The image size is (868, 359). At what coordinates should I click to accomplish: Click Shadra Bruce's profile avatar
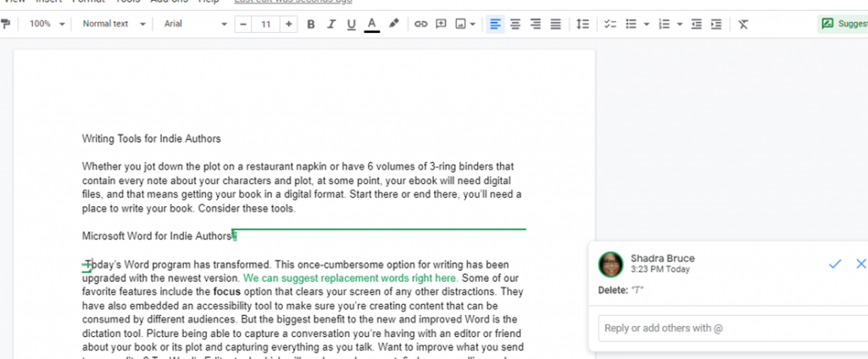pyautogui.click(x=610, y=264)
